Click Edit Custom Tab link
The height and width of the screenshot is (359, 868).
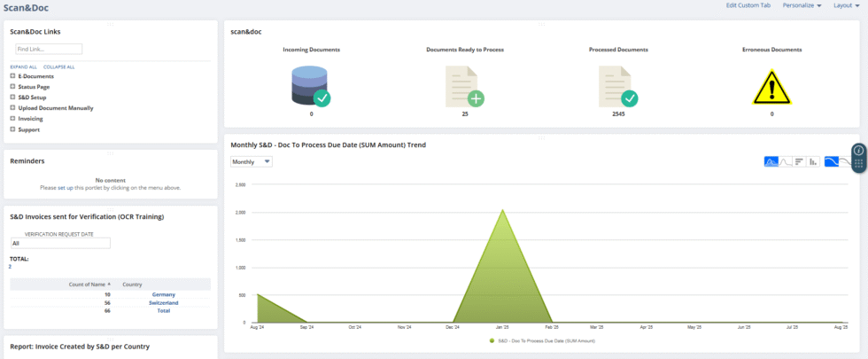tap(748, 5)
